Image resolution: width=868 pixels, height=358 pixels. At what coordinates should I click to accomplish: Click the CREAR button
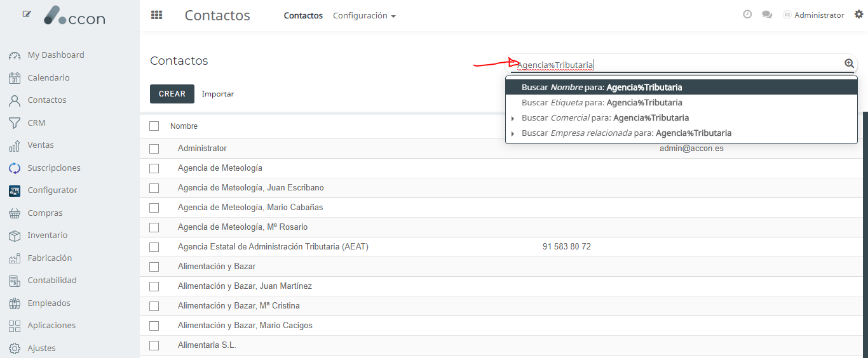coord(172,94)
